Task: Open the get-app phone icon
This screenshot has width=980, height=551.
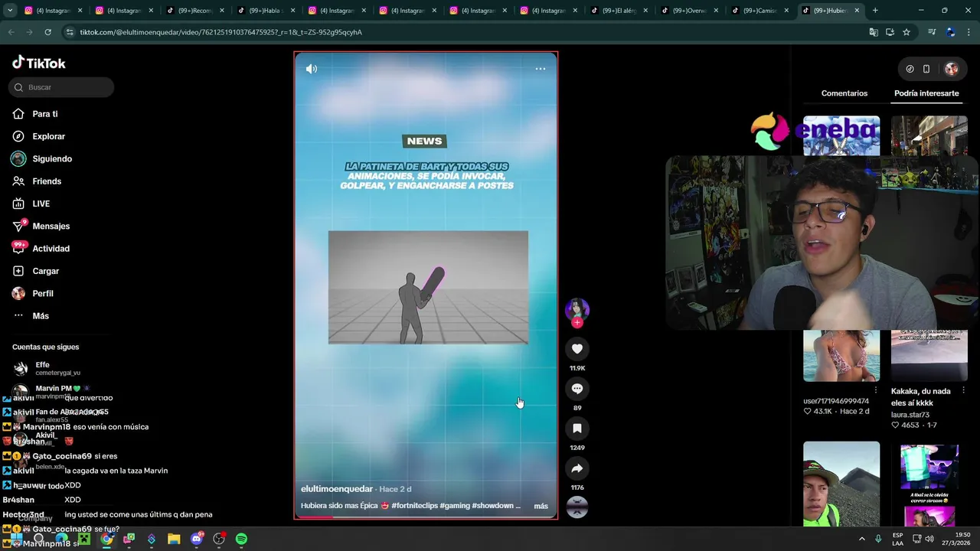Action: click(x=926, y=69)
